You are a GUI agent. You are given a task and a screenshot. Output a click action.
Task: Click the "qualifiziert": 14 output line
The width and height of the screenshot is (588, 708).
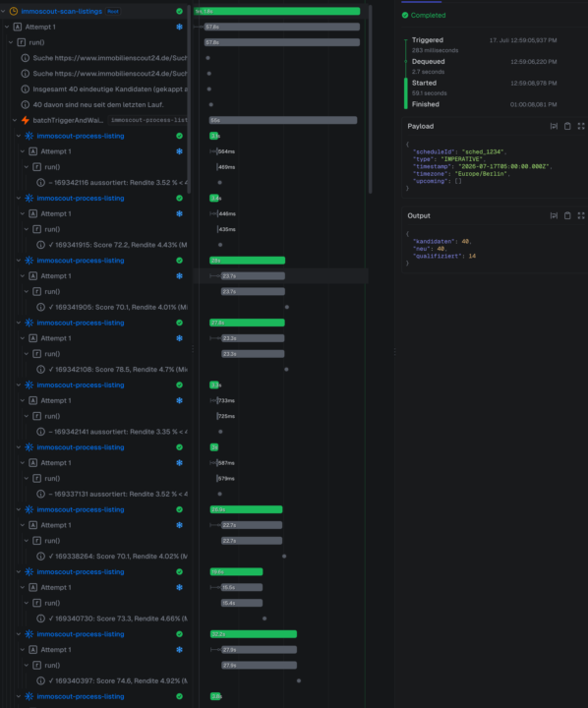pos(444,256)
